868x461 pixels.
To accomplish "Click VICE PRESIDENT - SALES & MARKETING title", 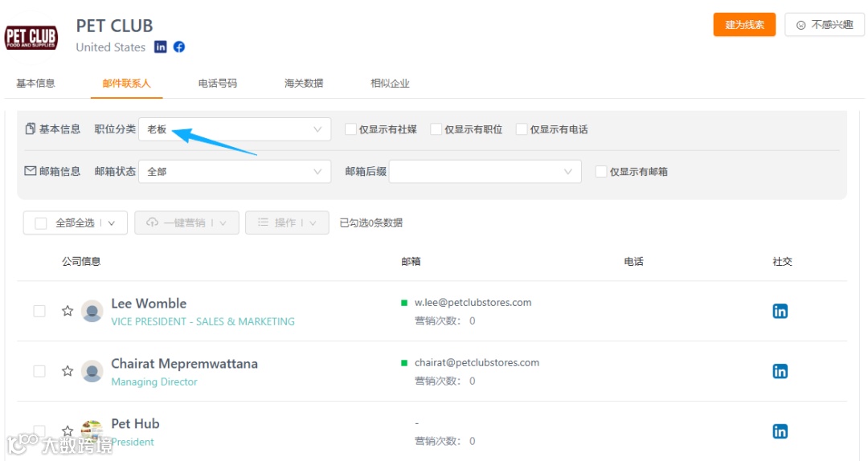I will click(203, 321).
